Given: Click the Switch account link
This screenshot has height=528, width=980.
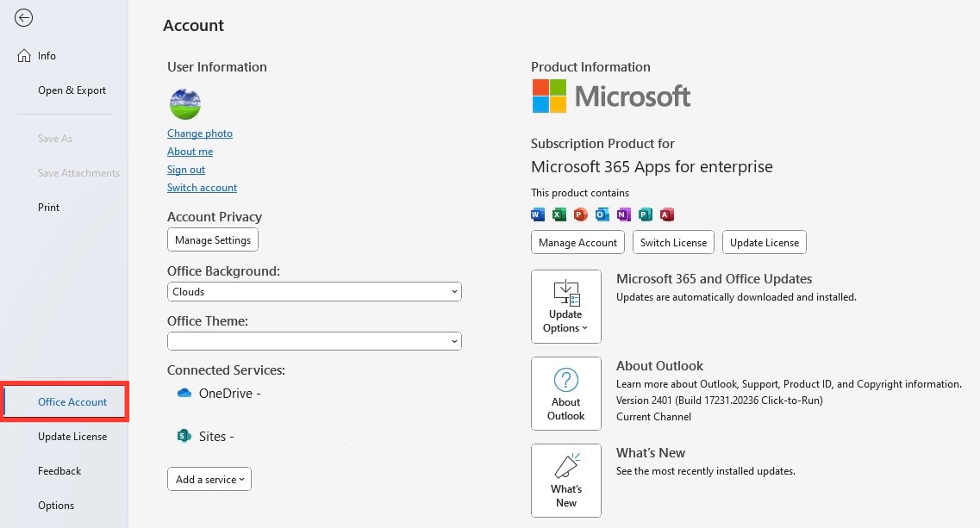Looking at the screenshot, I should tap(202, 188).
